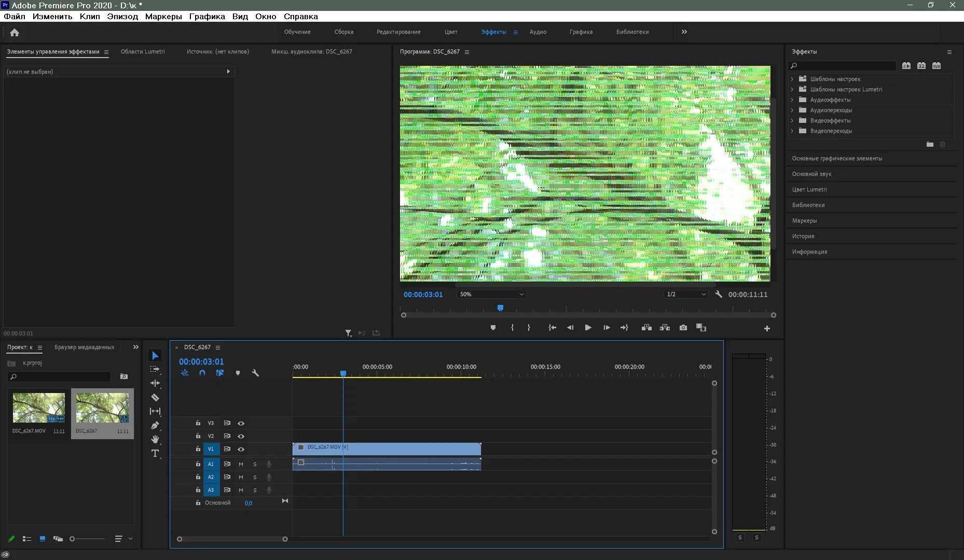Select the Razor tool in the toolbar
This screenshot has width=964, height=560.
coord(155,397)
